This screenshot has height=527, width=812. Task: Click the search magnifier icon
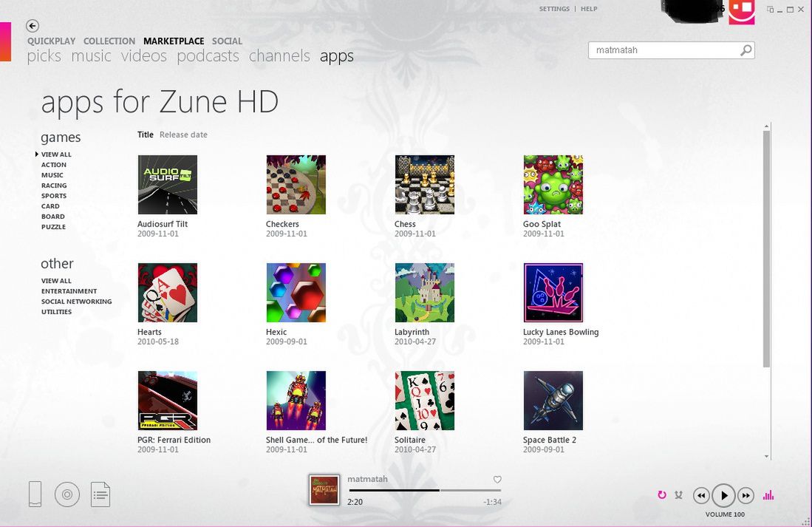tap(746, 50)
